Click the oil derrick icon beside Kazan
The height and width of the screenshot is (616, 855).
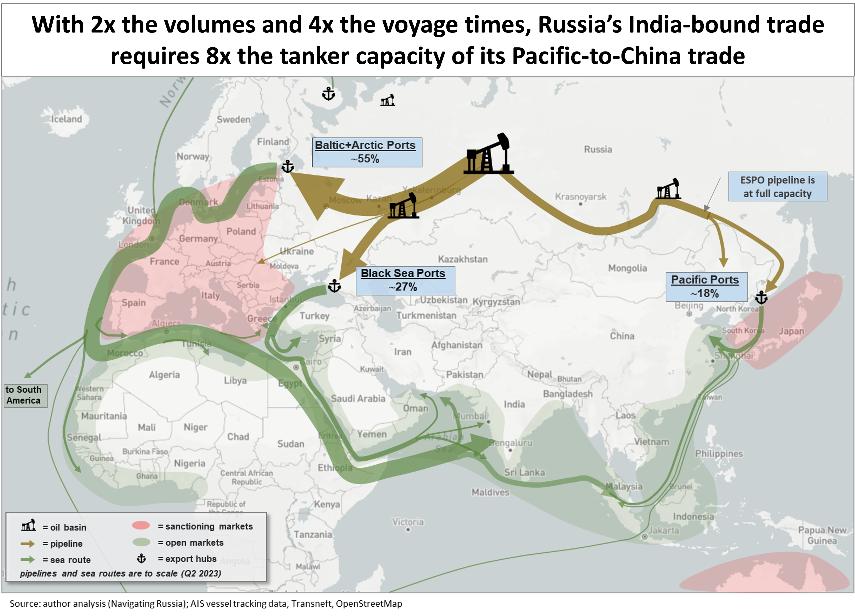tap(403, 205)
